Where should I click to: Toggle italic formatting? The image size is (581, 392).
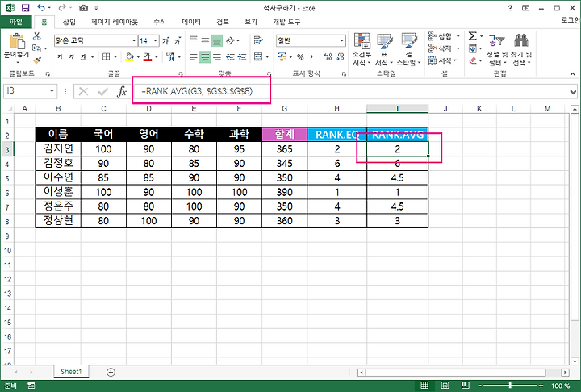pyautogui.click(x=72, y=56)
